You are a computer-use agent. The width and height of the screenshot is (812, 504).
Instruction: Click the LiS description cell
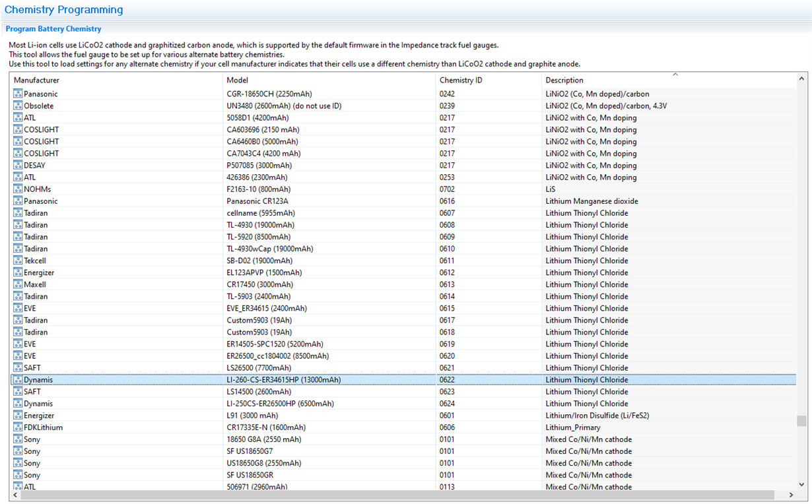[x=551, y=189]
